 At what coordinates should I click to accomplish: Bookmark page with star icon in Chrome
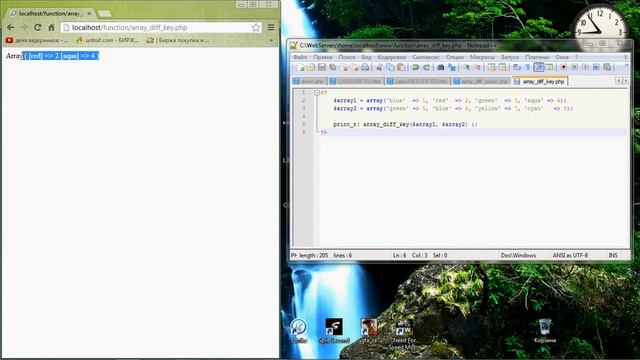[x=256, y=27]
